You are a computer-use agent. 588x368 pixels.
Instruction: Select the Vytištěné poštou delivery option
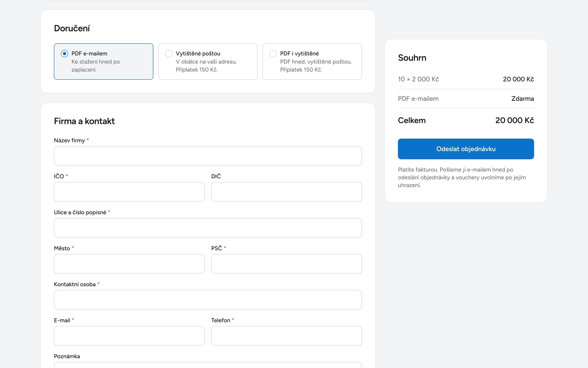coord(208,61)
